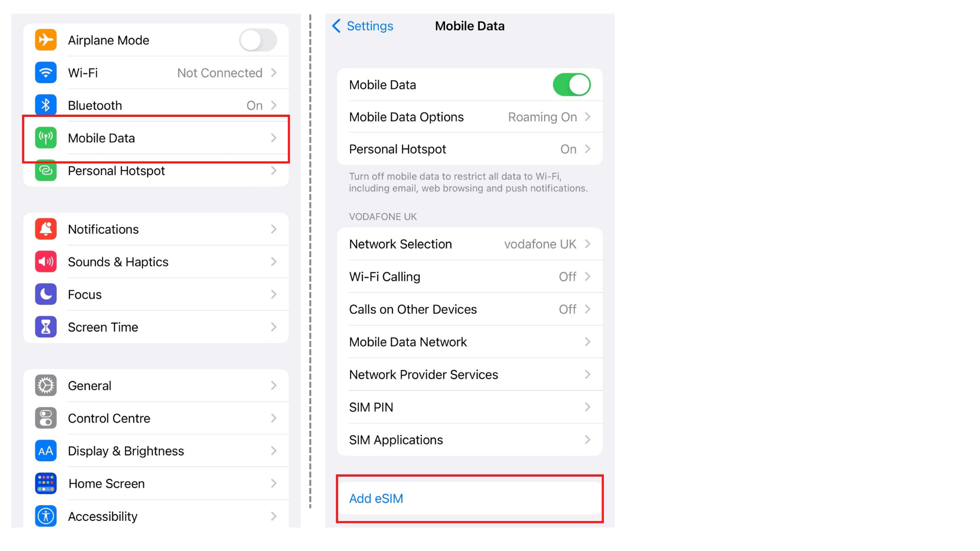
Task: Tap the Bluetooth settings icon
Action: click(x=45, y=106)
